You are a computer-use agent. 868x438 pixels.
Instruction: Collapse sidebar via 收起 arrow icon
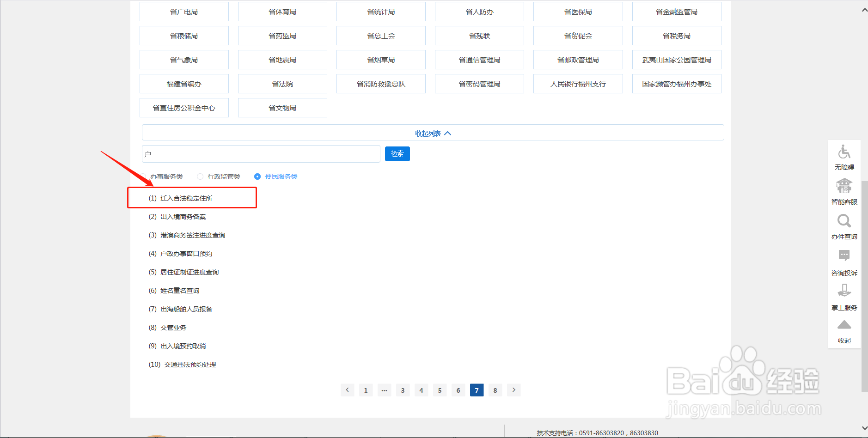click(x=844, y=325)
